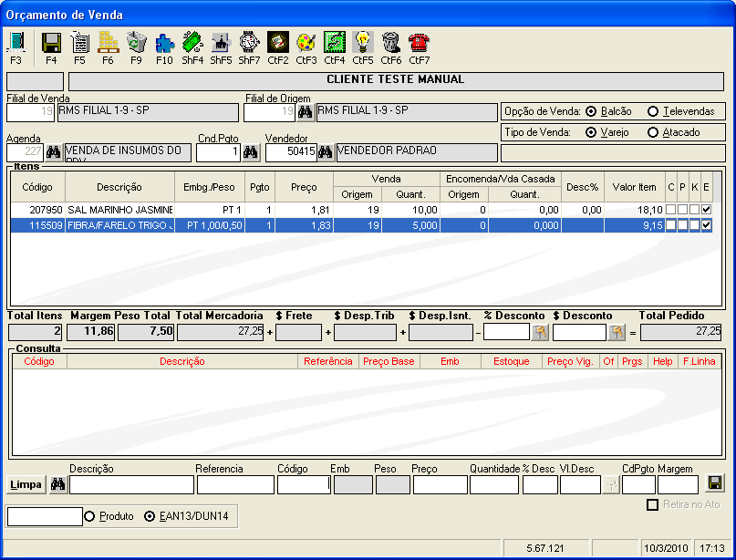Select Produto search radio button

coord(89,516)
